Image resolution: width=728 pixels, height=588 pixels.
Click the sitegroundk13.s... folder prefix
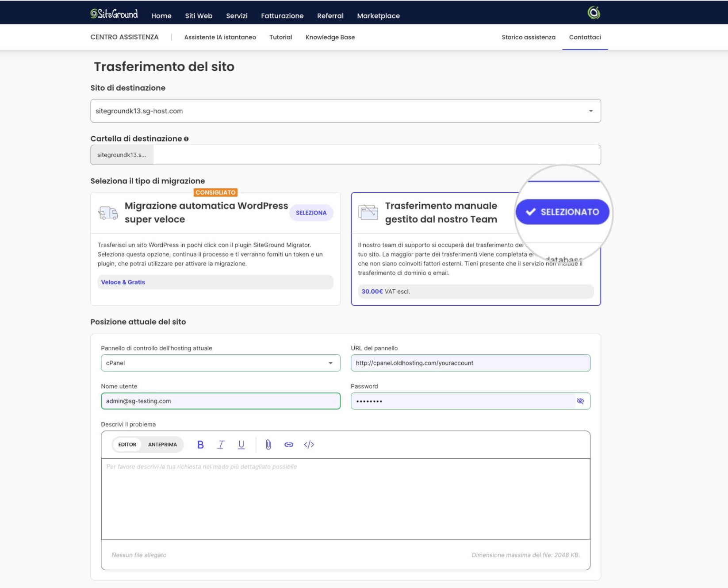coord(122,155)
